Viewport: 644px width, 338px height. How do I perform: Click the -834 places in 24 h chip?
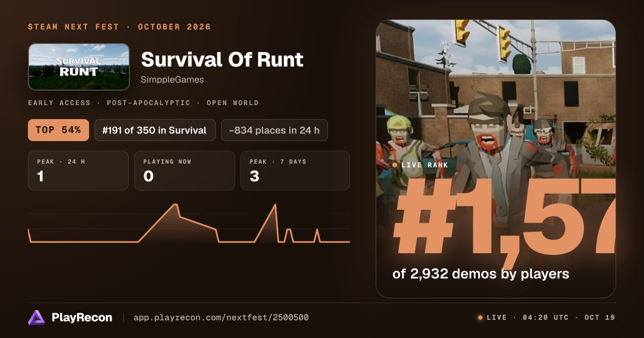point(274,130)
